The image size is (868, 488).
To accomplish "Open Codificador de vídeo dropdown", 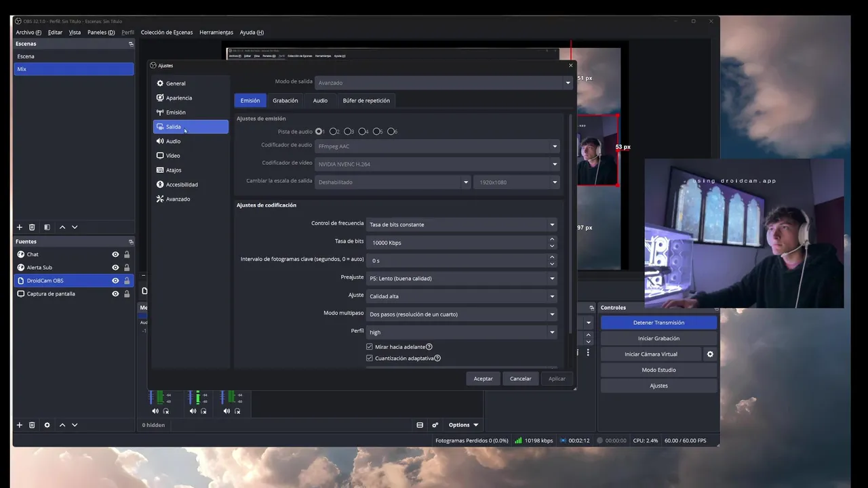I will (438, 164).
